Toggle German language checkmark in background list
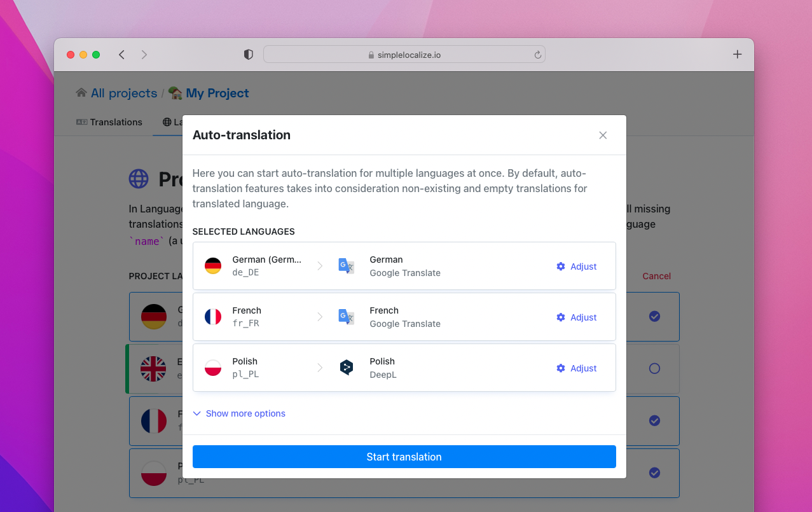Image resolution: width=812 pixels, height=512 pixels. [x=654, y=316]
